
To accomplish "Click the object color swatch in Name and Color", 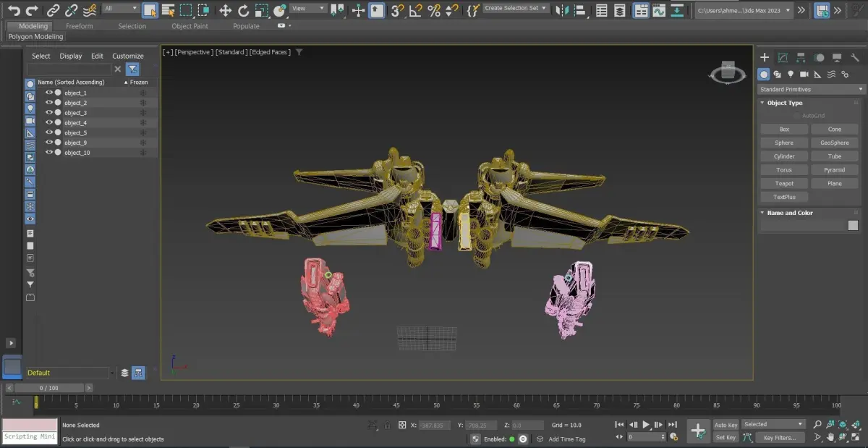I will (853, 226).
